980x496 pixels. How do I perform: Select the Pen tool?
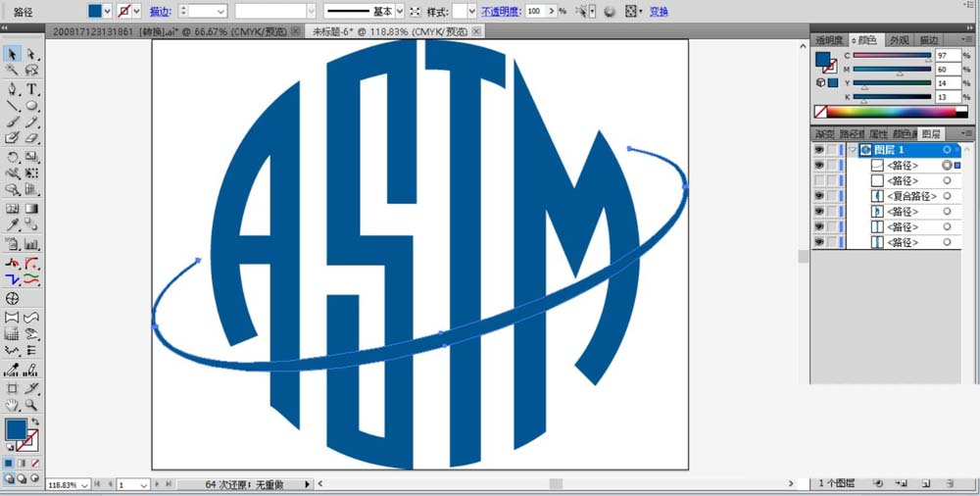(12, 89)
